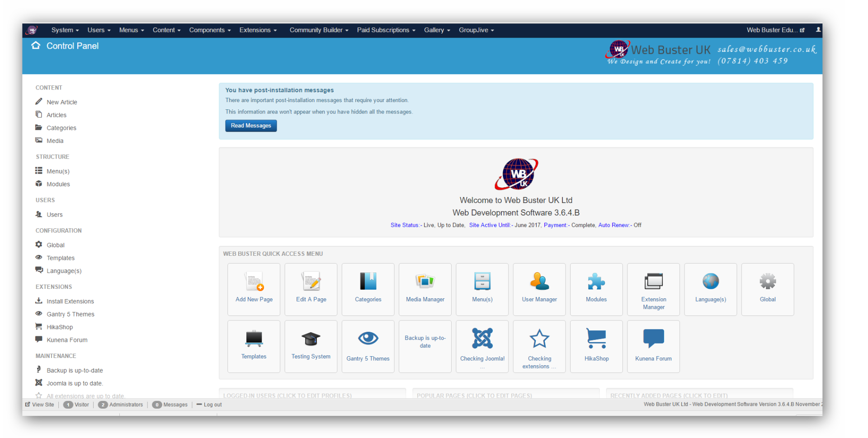
Task: Expand the System dropdown menu
Action: tap(65, 30)
